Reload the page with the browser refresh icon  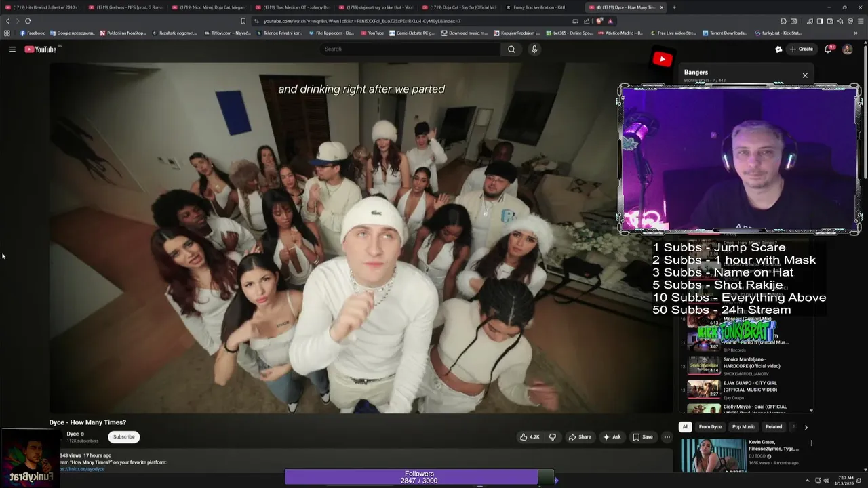tap(28, 21)
